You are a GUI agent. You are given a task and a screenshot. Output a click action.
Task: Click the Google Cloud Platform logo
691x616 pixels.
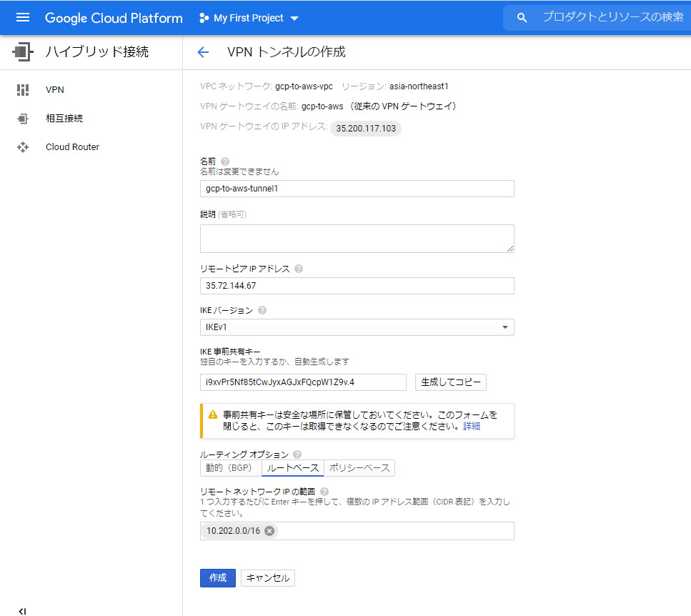coord(114,18)
